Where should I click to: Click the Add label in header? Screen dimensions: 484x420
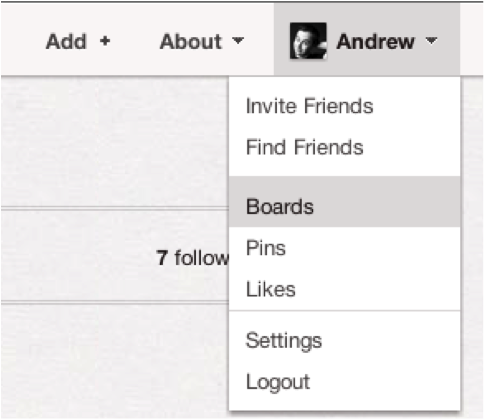tap(66, 42)
